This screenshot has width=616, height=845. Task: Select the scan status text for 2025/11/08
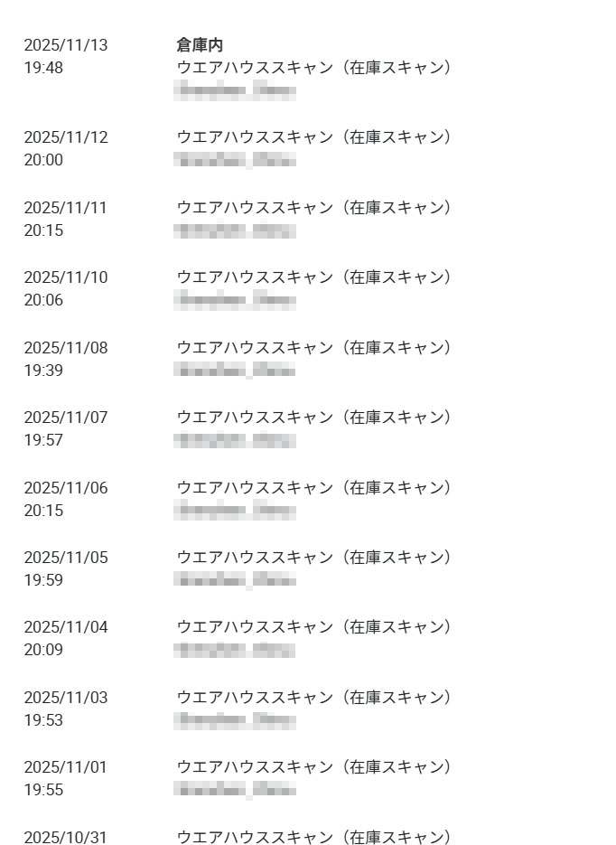point(313,348)
